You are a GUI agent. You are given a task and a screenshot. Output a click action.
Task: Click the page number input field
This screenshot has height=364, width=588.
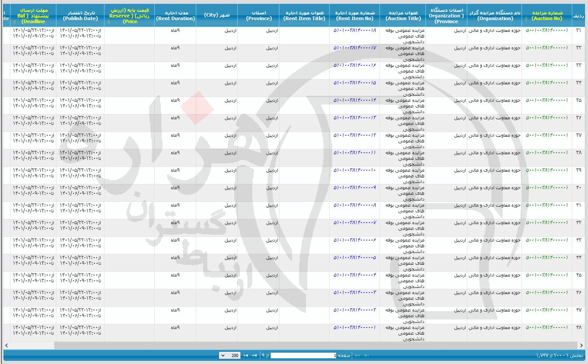(x=303, y=355)
